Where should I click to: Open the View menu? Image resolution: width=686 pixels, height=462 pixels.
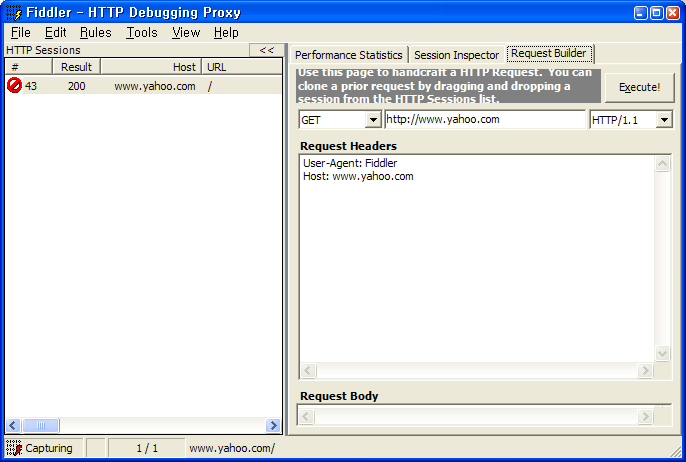point(186,33)
